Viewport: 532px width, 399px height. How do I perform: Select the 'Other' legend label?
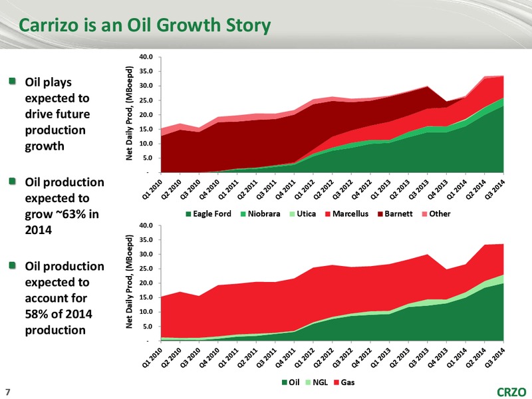[440, 214]
